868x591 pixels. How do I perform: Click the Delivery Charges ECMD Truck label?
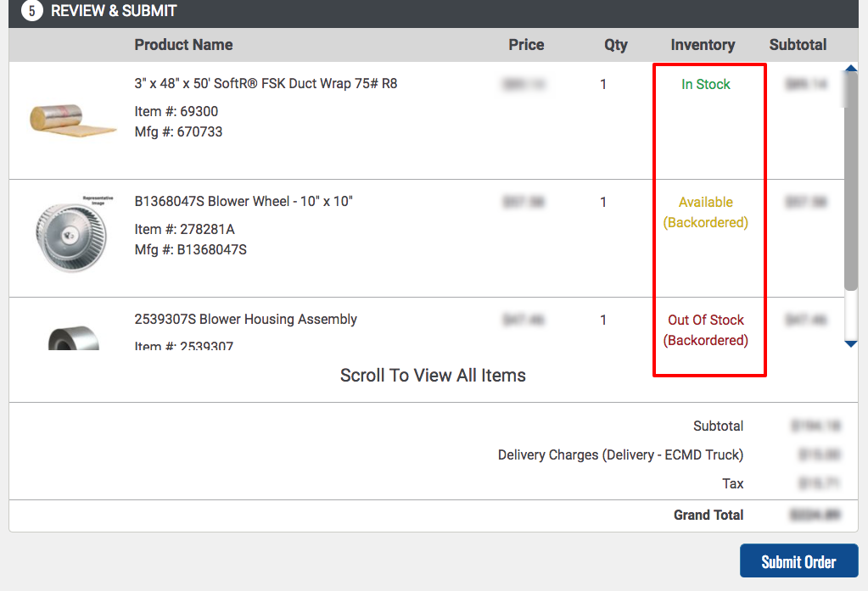tap(620, 454)
